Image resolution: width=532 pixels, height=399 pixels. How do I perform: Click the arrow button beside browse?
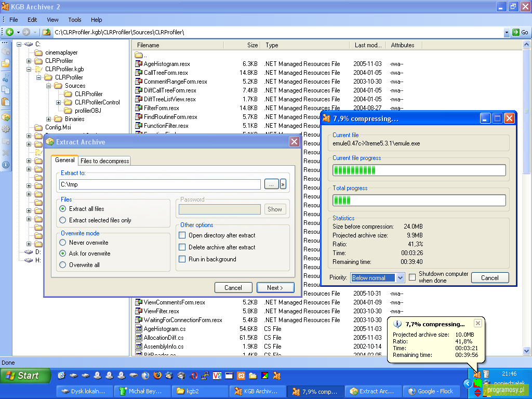(x=283, y=184)
